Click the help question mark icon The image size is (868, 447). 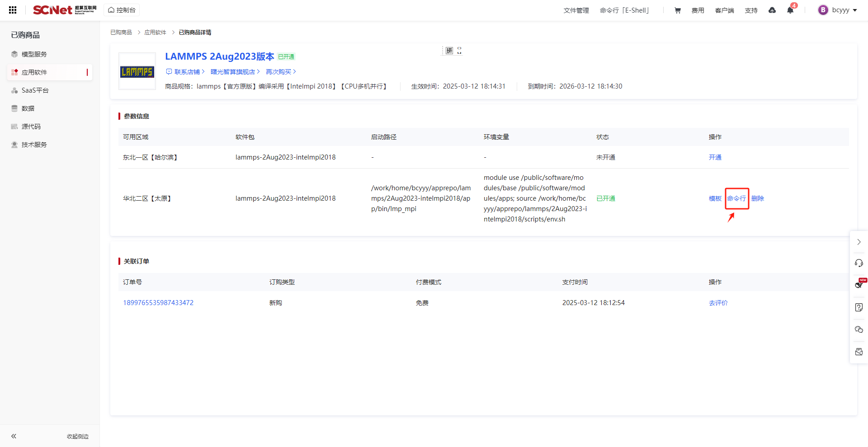click(x=859, y=307)
